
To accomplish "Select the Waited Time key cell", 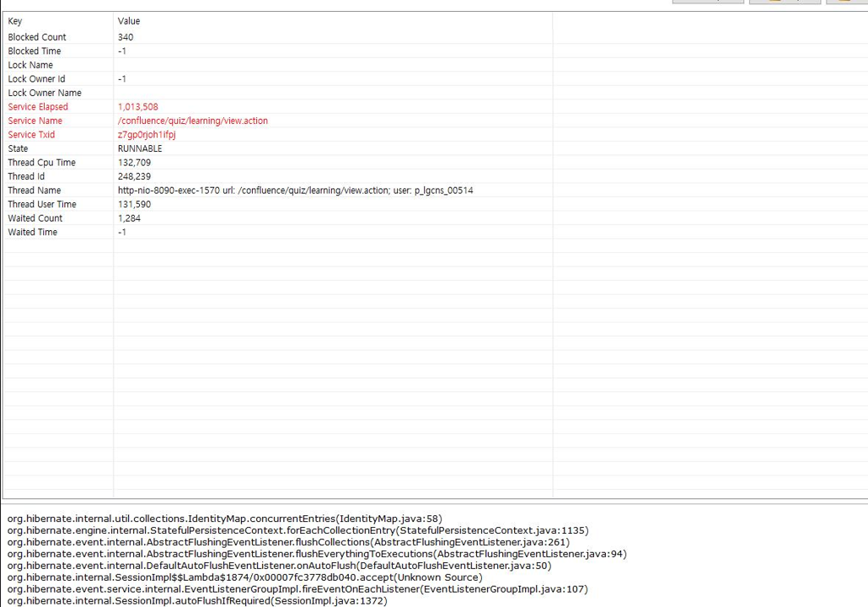I will click(33, 232).
